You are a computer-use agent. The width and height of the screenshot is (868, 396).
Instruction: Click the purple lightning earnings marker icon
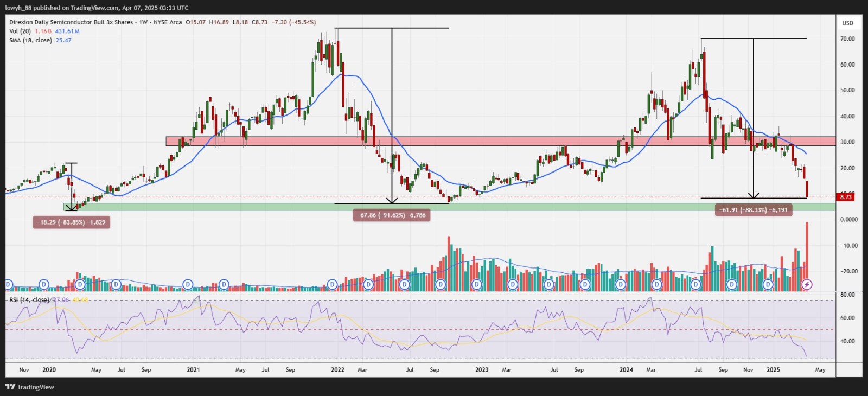coord(807,284)
